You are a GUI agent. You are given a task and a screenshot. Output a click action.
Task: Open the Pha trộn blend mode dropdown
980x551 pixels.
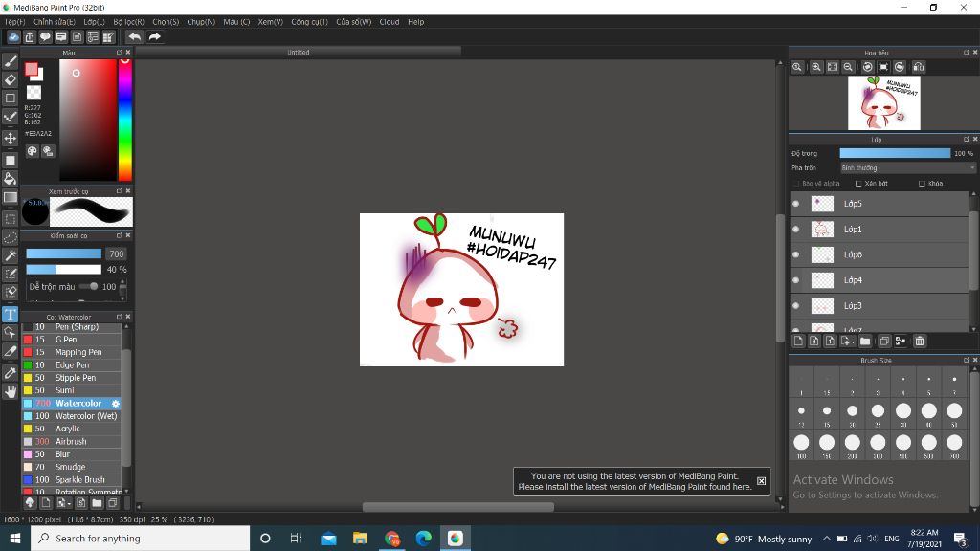tap(907, 168)
